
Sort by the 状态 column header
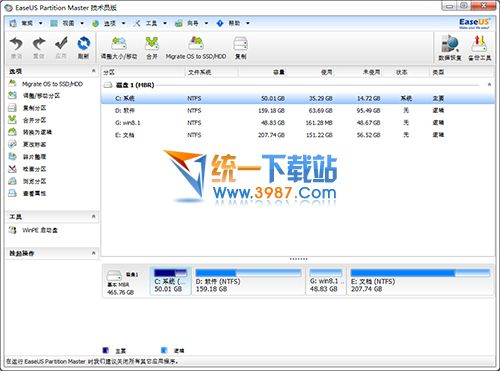[406, 72]
